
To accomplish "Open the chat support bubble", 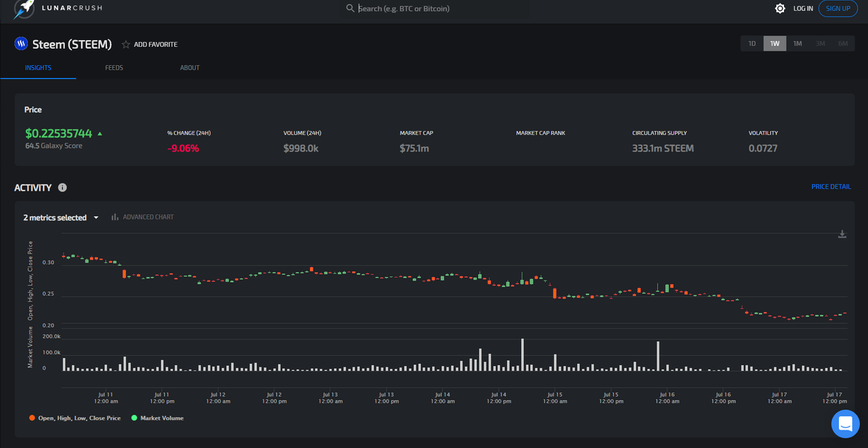I will (845, 424).
